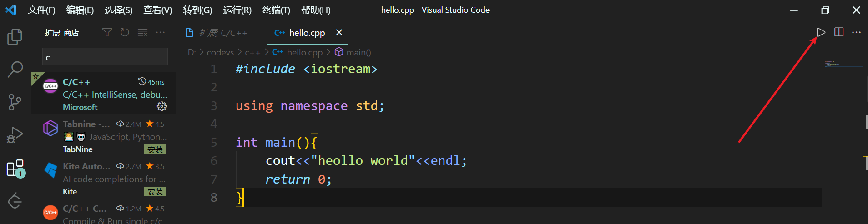868x224 pixels.
Task: Install the Kite extension
Action: point(155,191)
